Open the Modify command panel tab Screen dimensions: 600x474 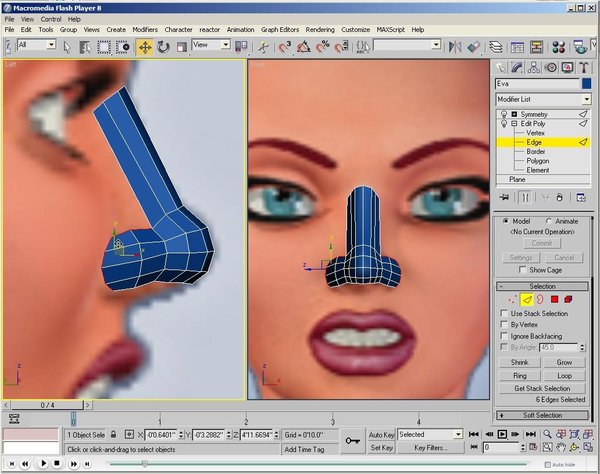point(519,68)
